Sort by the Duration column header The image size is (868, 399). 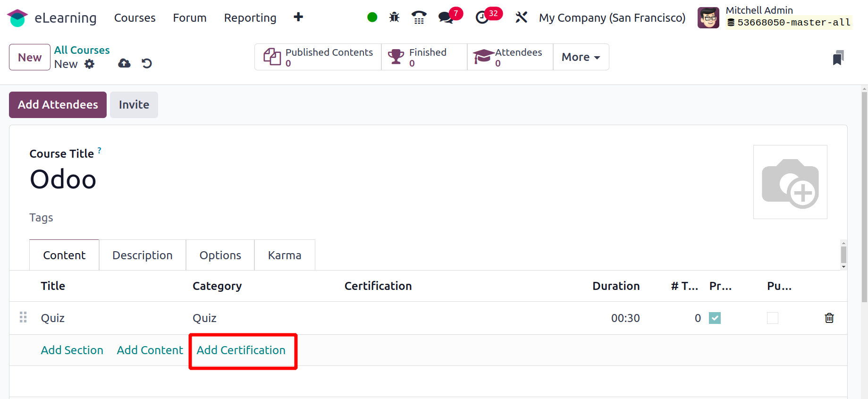[x=616, y=286]
